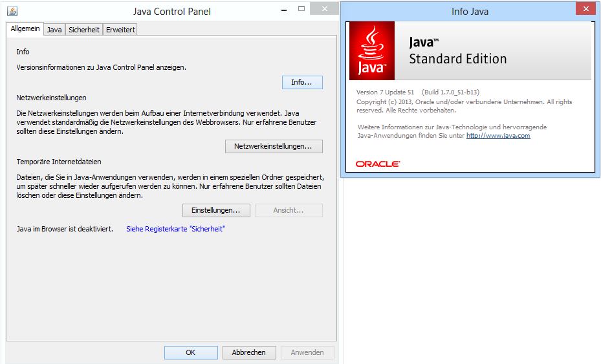Click the "Temporäre Internetdateien" heading
The height and width of the screenshot is (364, 601).
point(59,162)
